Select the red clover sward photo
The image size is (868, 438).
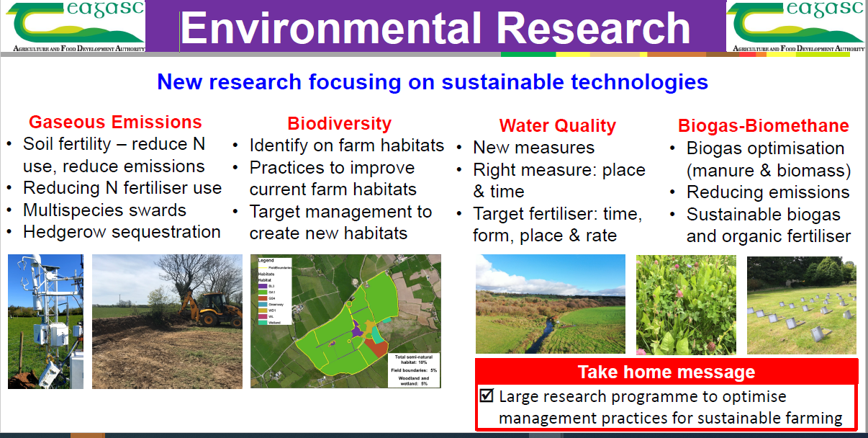(x=686, y=304)
